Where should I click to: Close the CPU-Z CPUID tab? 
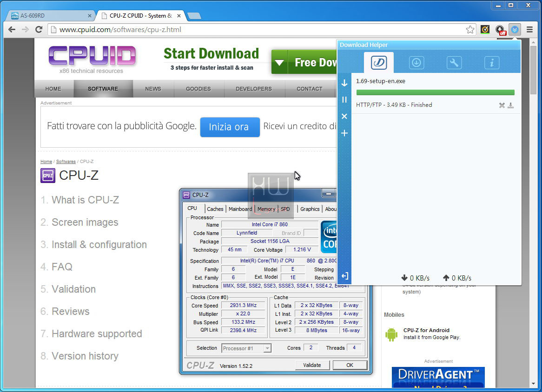pos(179,15)
